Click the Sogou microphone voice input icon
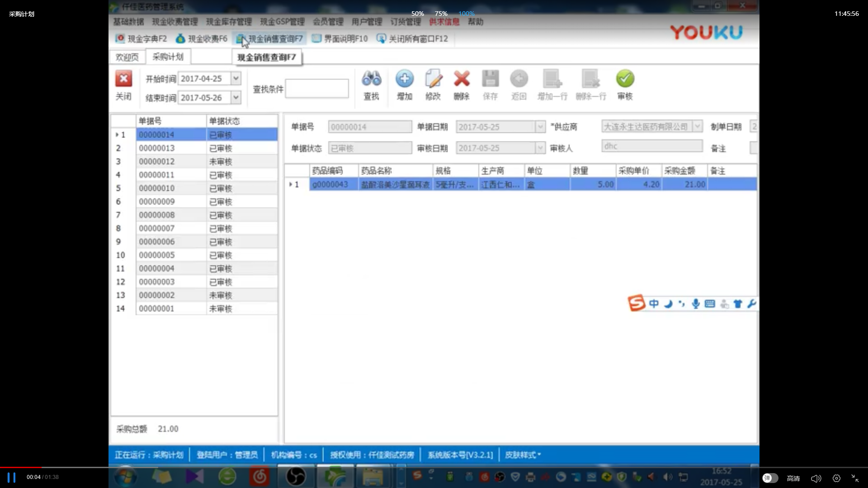This screenshot has width=868, height=488. 696,304
